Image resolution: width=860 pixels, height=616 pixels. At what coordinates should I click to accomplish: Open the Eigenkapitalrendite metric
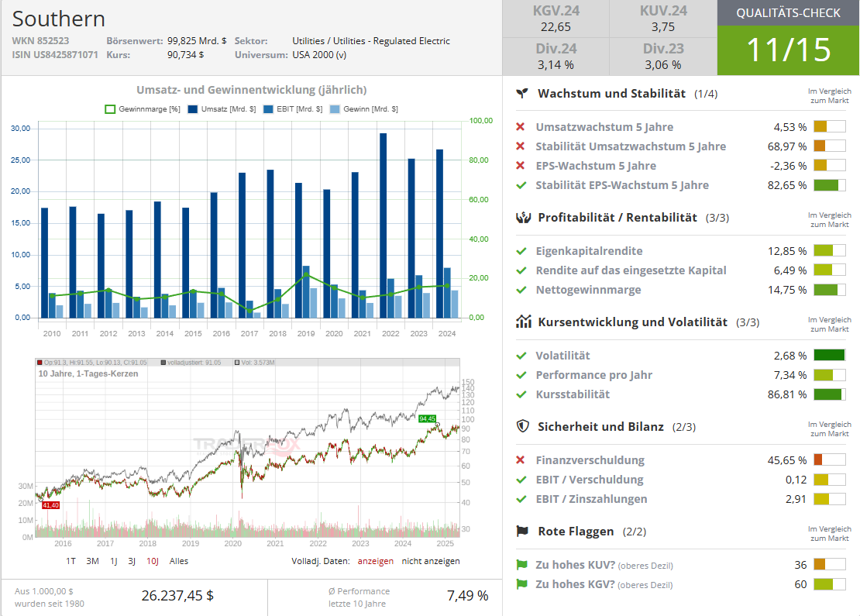[x=589, y=251]
